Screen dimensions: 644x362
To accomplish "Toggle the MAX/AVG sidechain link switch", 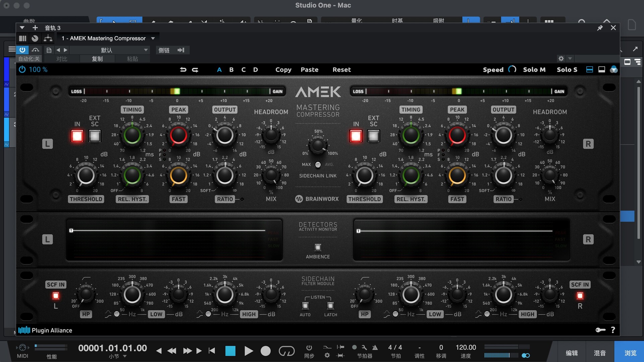I will pos(318,165).
